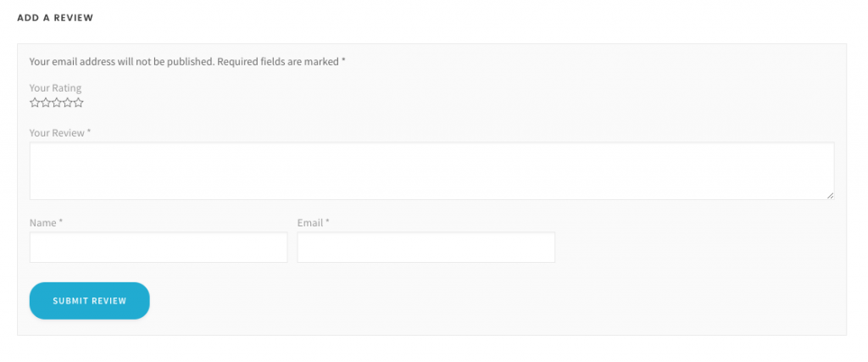The image size is (868, 362).
Task: Click the 'Required fields are marked' text
Action: 278,61
